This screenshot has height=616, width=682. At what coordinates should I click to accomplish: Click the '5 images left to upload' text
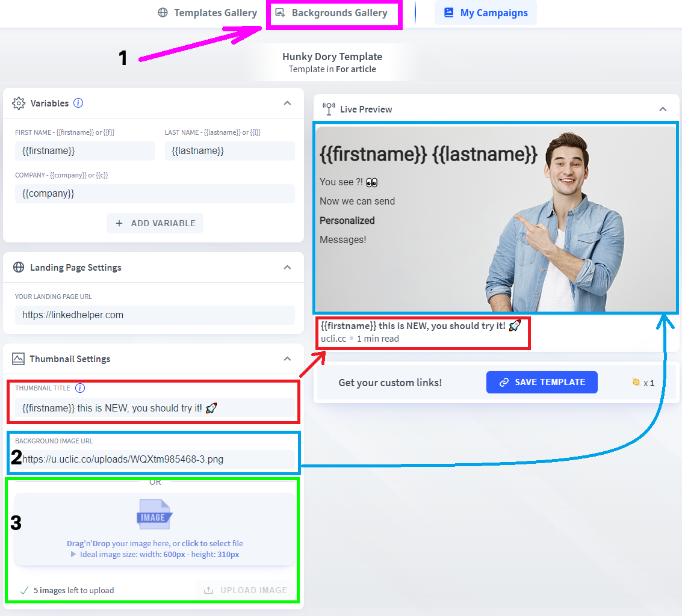pyautogui.click(x=74, y=590)
